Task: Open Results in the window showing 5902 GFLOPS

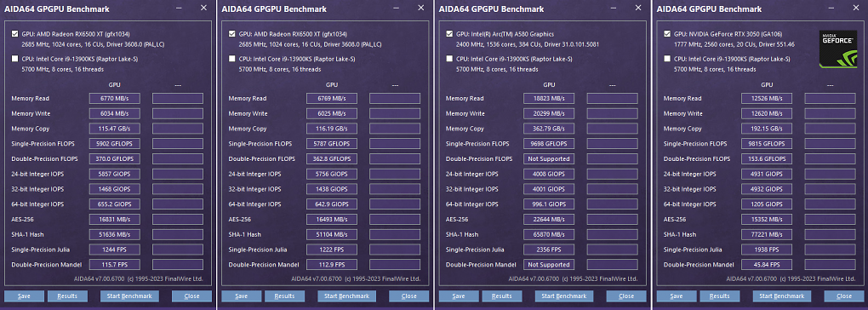Action: pyautogui.click(x=67, y=296)
